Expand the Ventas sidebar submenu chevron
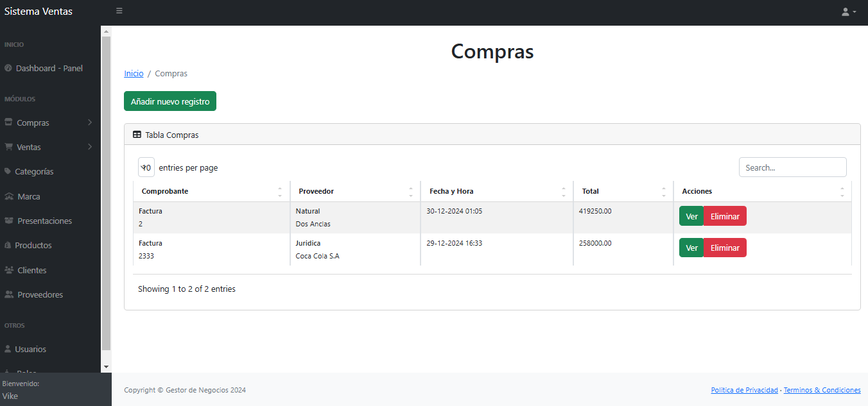 90,147
